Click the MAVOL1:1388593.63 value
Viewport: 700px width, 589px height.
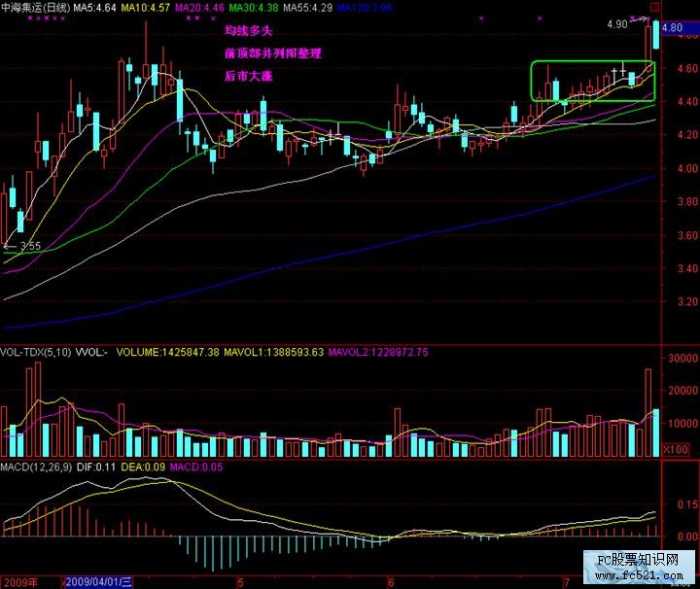[x=273, y=352]
